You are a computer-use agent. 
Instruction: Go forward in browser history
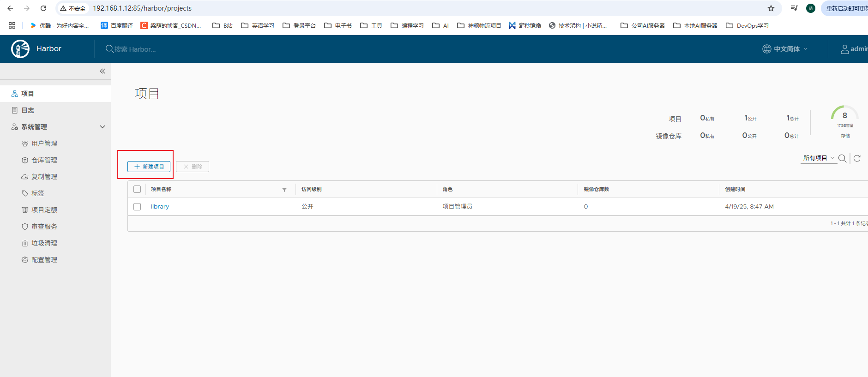(27, 8)
